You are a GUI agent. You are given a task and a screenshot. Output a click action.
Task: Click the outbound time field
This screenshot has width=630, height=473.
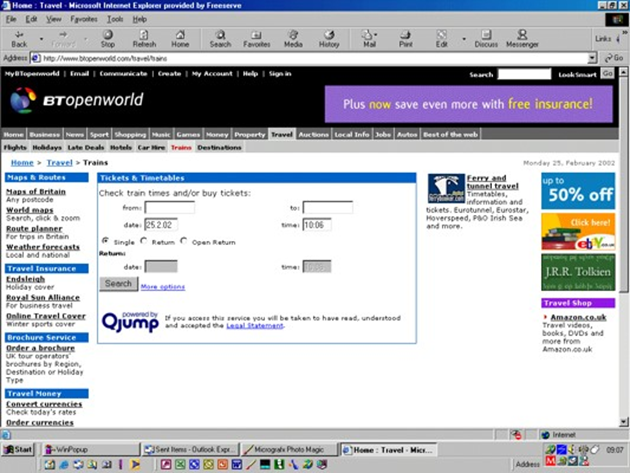317,225
